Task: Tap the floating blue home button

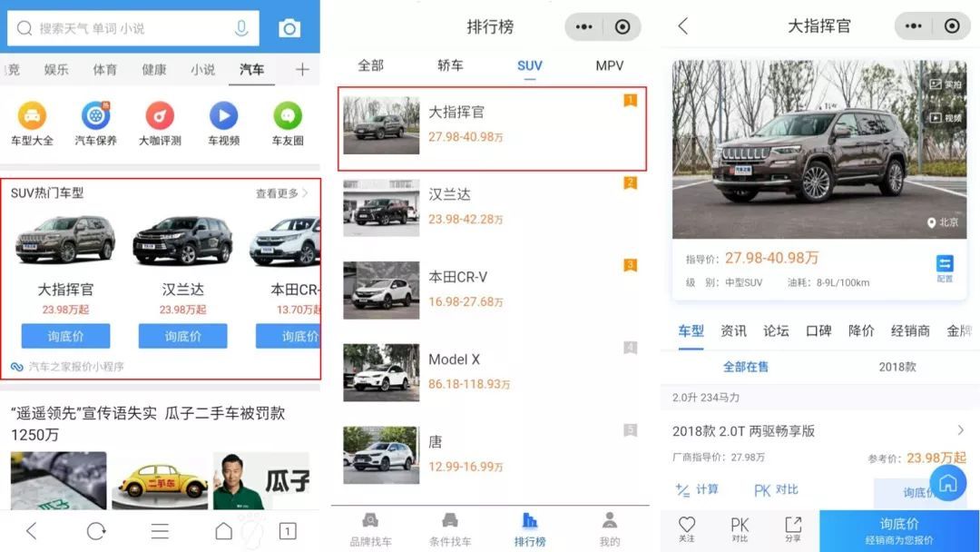Action: [948, 483]
